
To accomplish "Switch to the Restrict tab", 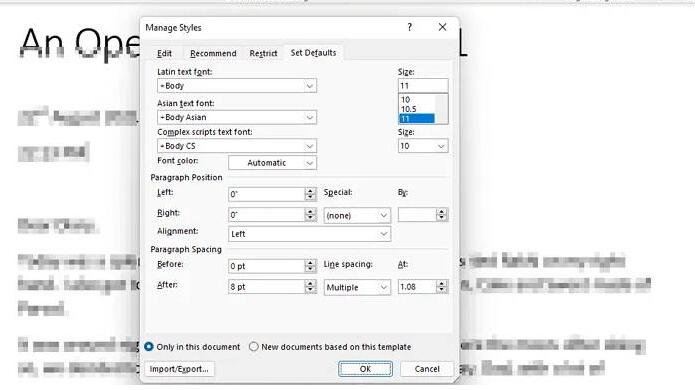I will 263,53.
